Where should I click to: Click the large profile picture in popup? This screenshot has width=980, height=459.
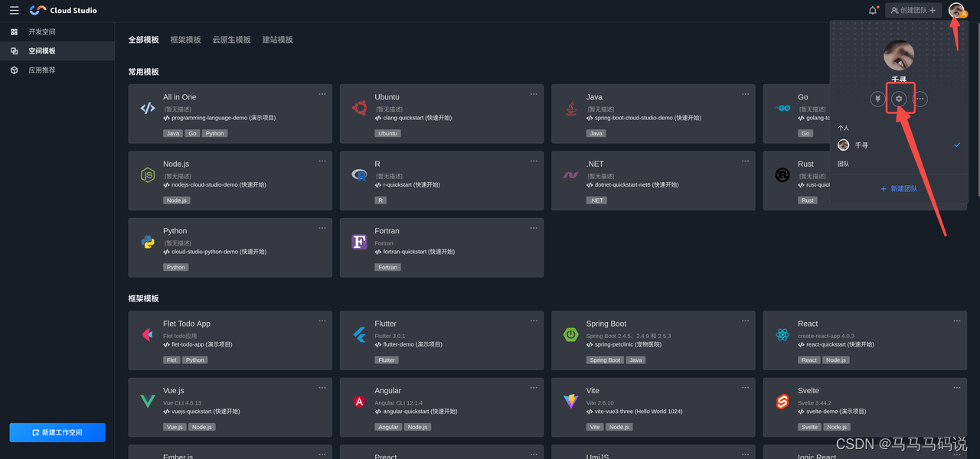pos(899,55)
